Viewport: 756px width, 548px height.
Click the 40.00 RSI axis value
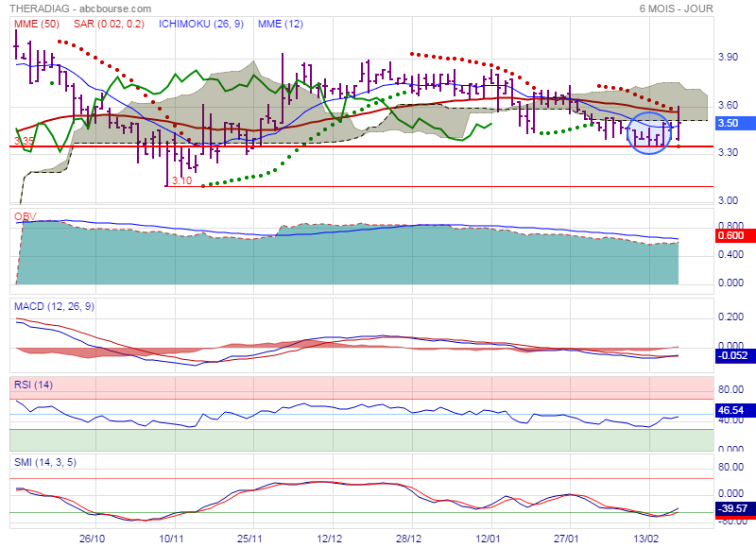click(730, 420)
